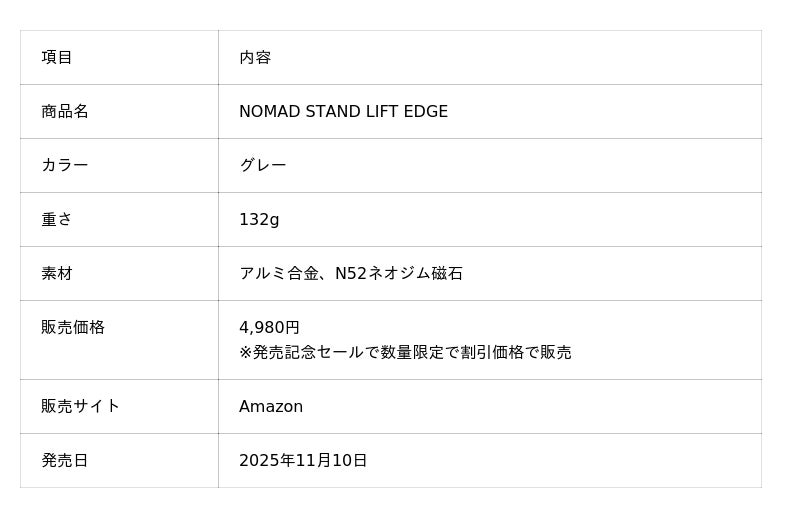Click the word NOMAD in the product name

[x=269, y=112]
